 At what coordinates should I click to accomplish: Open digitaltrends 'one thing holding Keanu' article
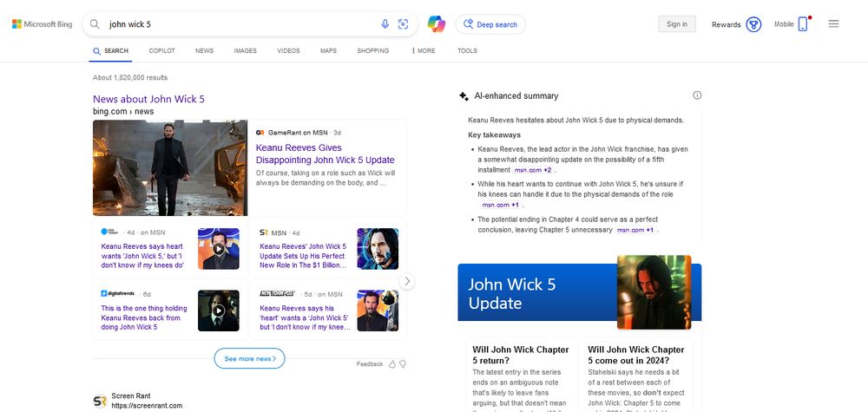coord(144,317)
